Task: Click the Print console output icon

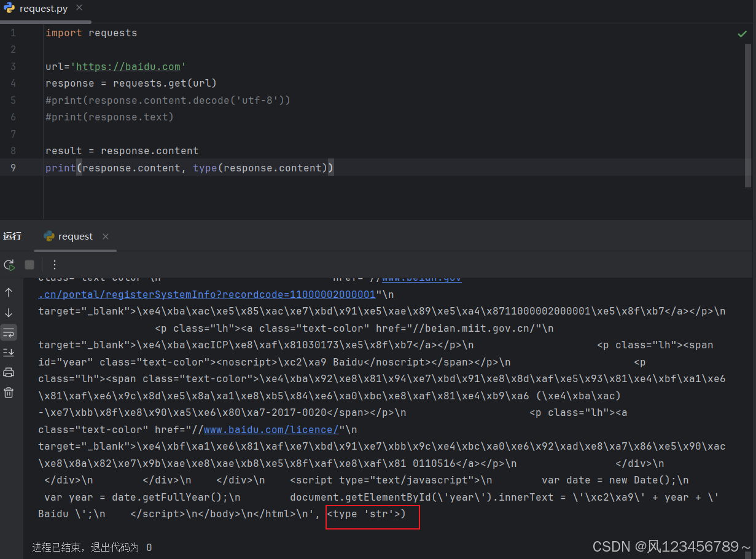Action: coord(9,372)
